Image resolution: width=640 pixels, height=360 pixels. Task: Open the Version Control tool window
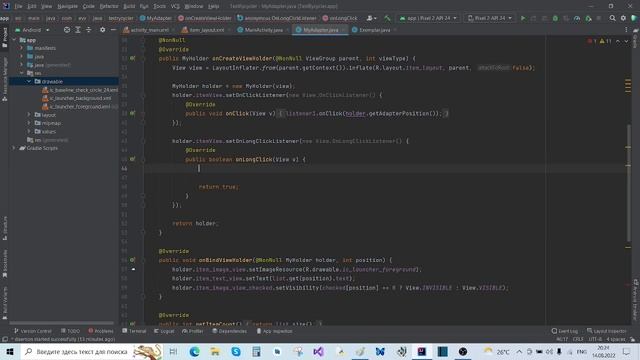click(x=33, y=331)
